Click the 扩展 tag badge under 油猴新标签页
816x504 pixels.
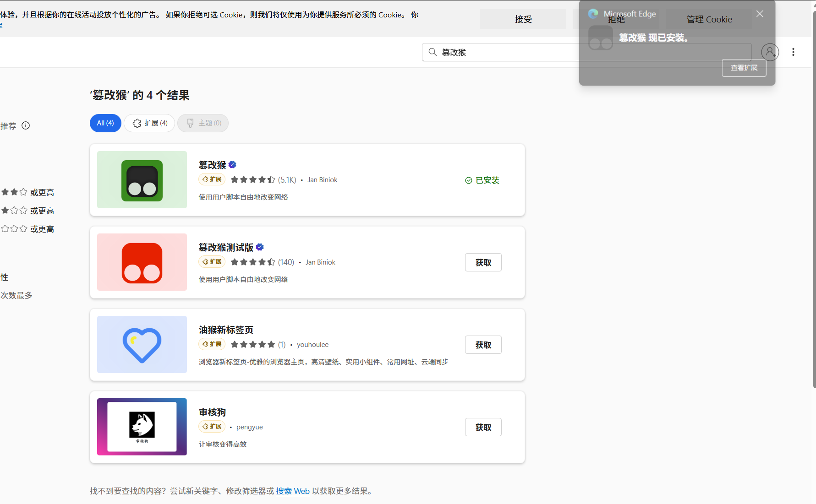point(212,344)
